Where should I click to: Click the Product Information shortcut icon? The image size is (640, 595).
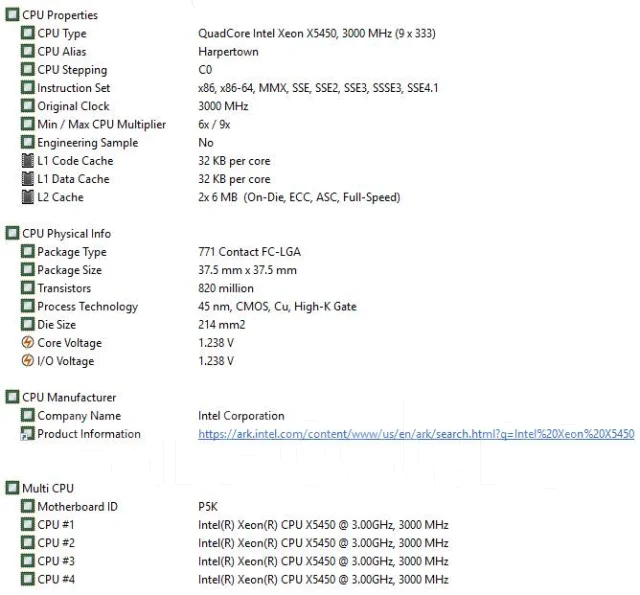(27, 433)
